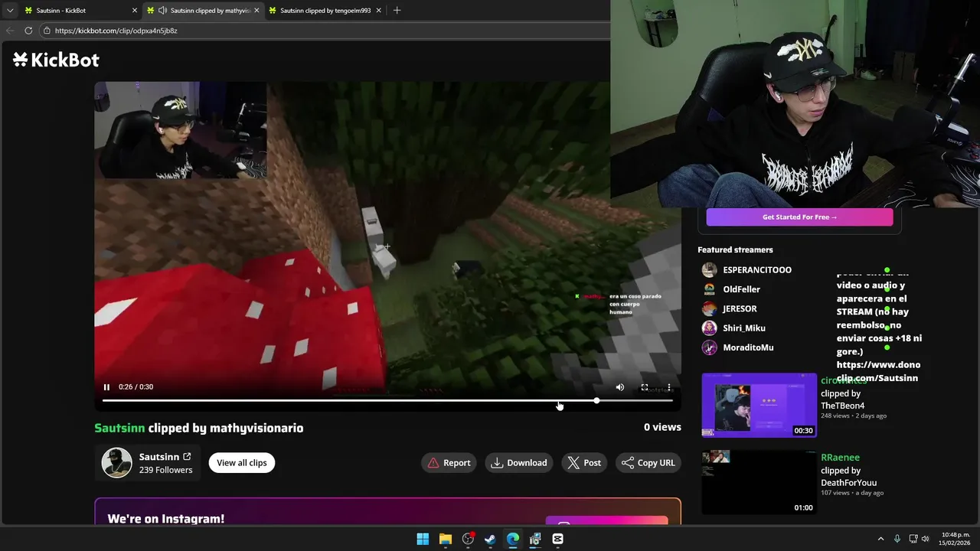Screen dimensions: 980x551
Task: Open taskbar volume control
Action: point(925,539)
